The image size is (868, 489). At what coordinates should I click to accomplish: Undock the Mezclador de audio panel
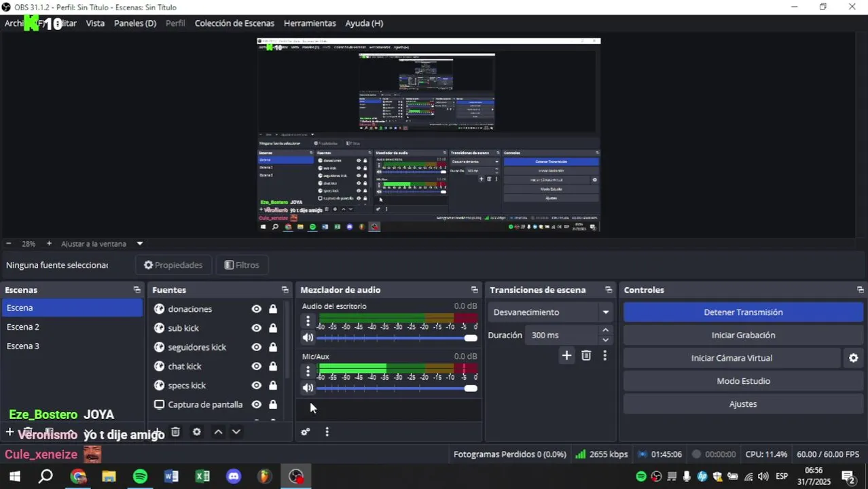474,290
